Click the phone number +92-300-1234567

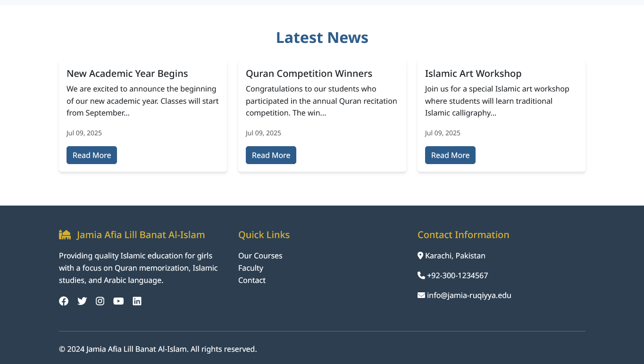(457, 275)
